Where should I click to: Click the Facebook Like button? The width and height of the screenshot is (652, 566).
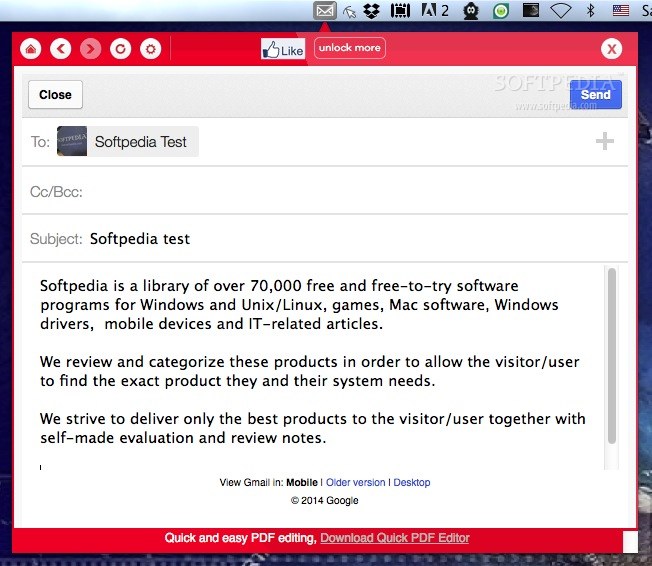click(283, 49)
